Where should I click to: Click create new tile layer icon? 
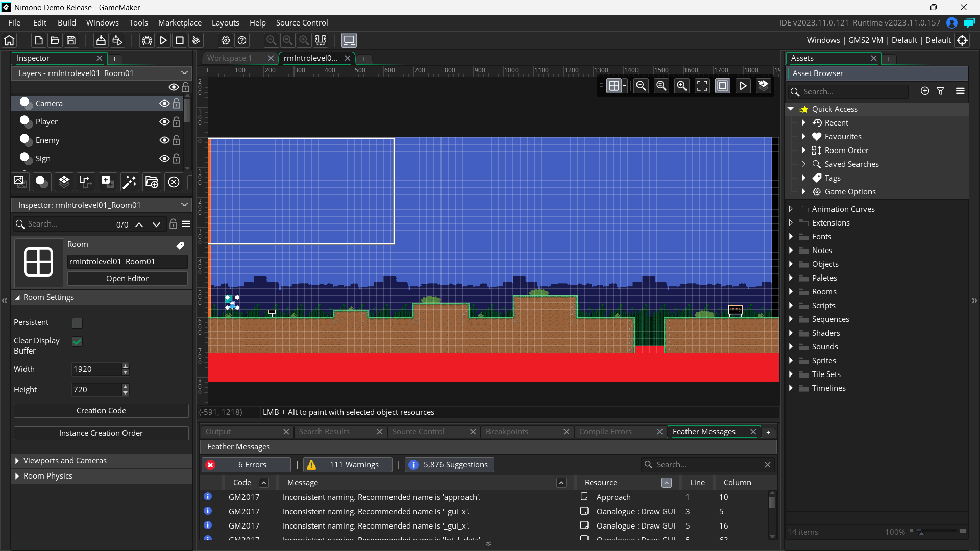point(64,182)
